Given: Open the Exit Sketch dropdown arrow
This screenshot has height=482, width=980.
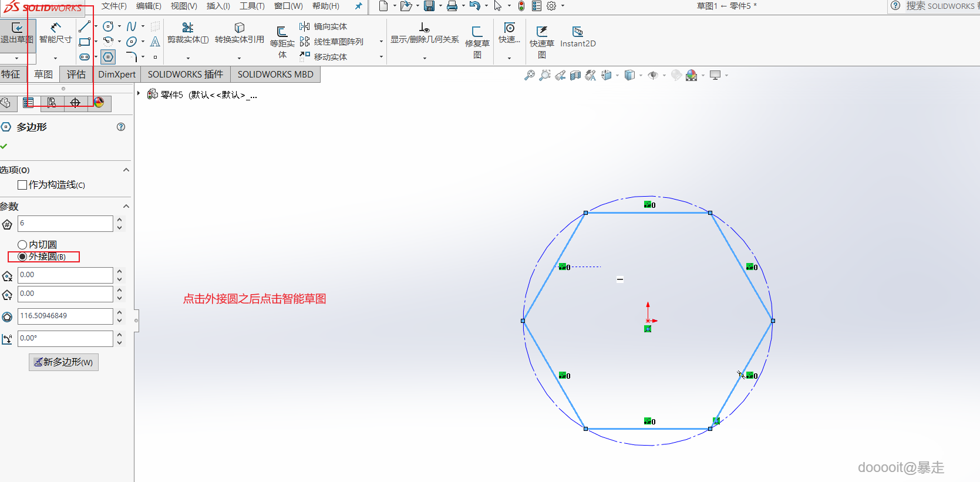Looking at the screenshot, I should click(16, 58).
